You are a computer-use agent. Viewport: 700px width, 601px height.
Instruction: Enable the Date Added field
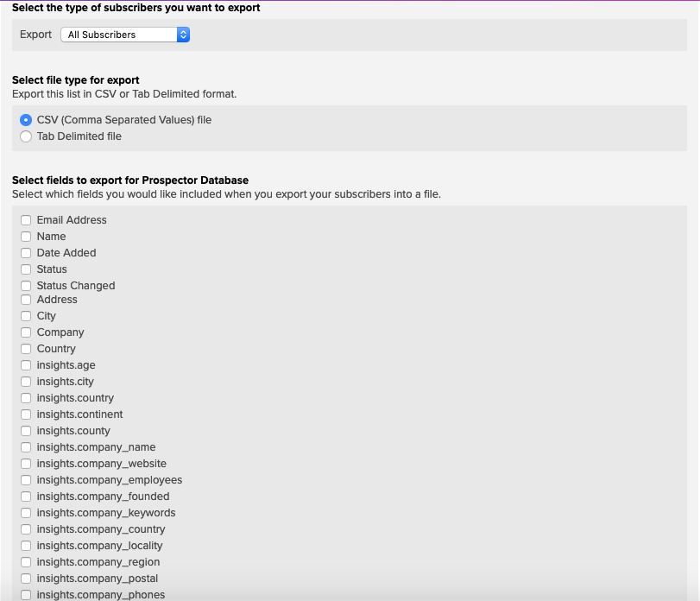point(26,253)
